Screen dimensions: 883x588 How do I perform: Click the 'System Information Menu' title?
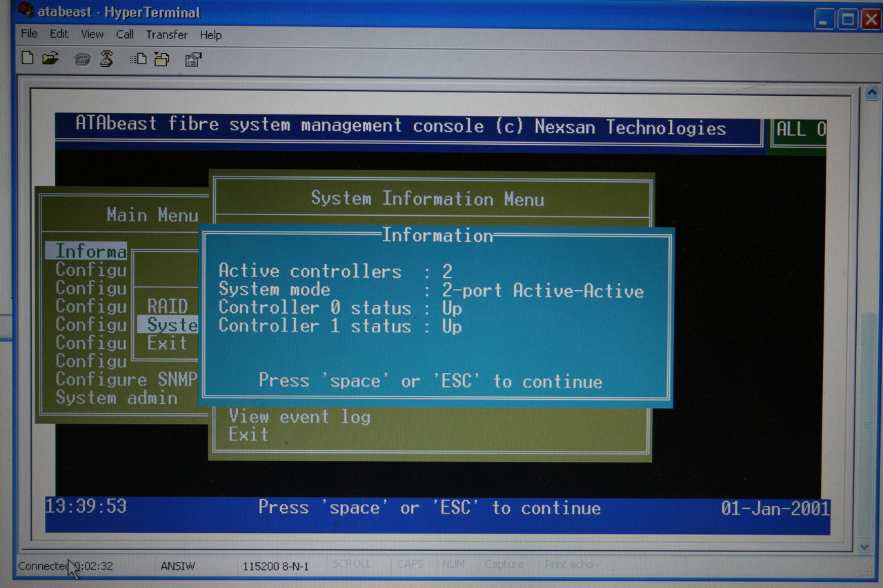(428, 199)
